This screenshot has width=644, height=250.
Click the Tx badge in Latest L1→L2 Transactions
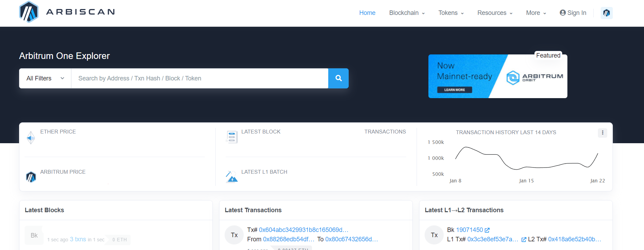coord(434,235)
